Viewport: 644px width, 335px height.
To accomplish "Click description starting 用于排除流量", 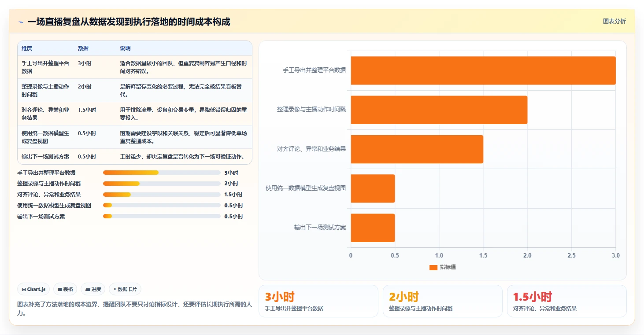I will tap(184, 114).
